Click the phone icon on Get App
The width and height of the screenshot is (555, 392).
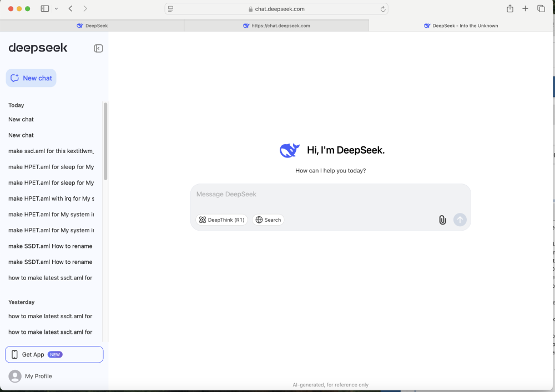pos(14,354)
